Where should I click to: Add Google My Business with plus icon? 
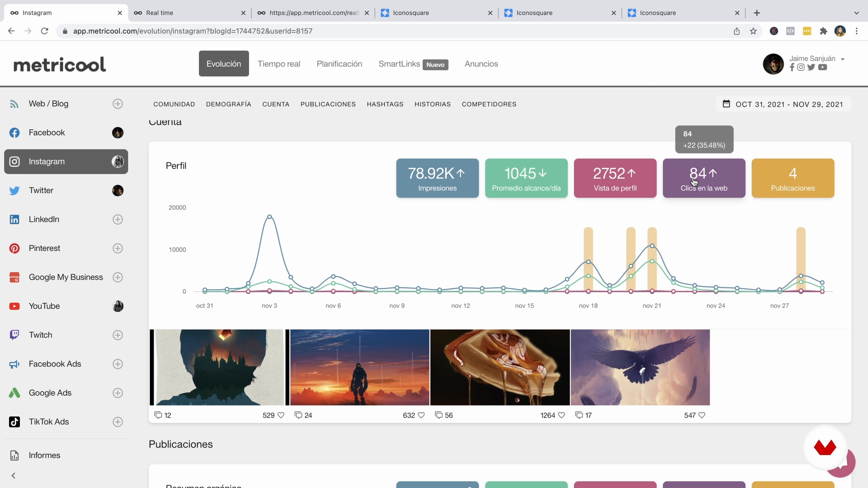point(118,277)
